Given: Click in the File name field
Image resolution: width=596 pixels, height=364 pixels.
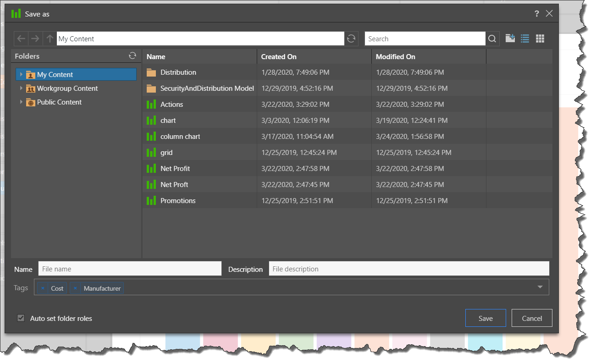Looking at the screenshot, I should (129, 269).
